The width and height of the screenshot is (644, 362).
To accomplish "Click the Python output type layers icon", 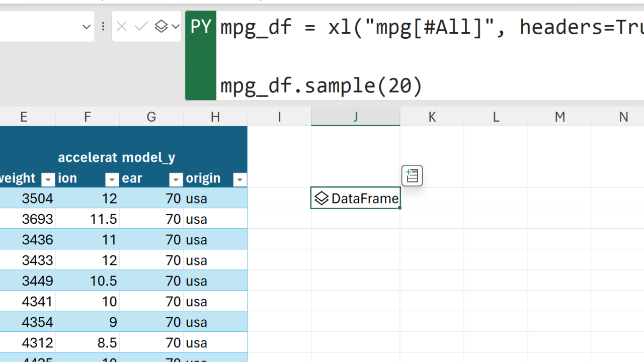I will (161, 27).
